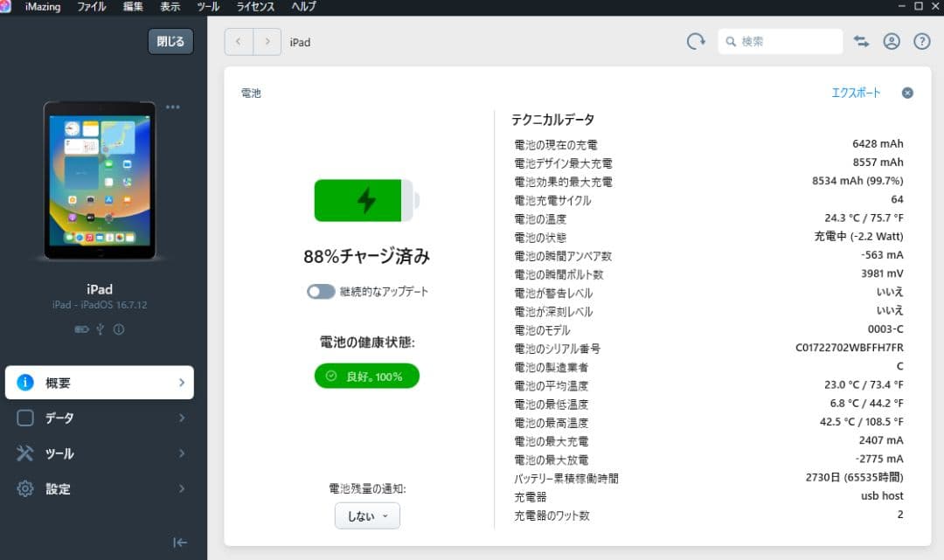Select the 3981 mV value

pos(882,273)
